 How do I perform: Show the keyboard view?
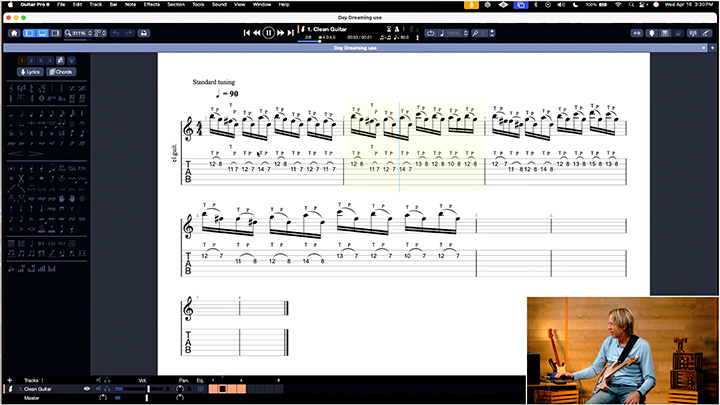(x=664, y=33)
